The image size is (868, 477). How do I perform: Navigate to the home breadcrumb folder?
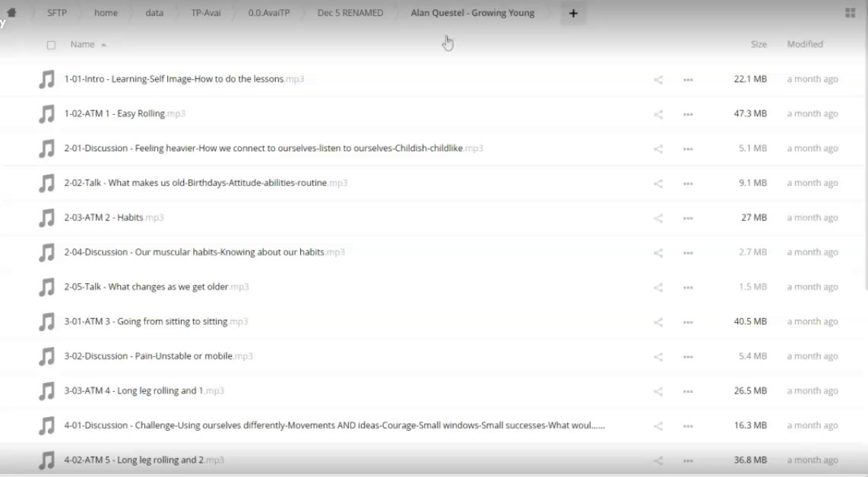click(106, 13)
